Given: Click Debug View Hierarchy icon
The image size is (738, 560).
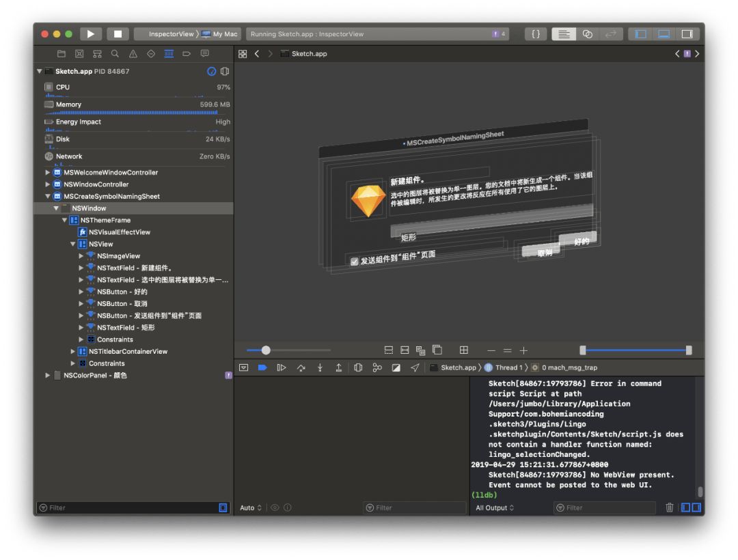Looking at the screenshot, I should tap(358, 367).
